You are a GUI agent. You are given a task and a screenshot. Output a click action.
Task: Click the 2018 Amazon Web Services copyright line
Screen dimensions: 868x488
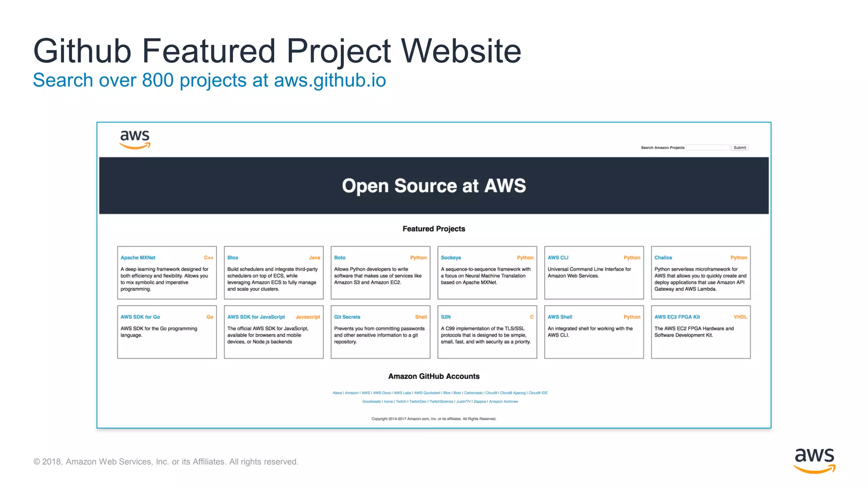(x=166, y=462)
